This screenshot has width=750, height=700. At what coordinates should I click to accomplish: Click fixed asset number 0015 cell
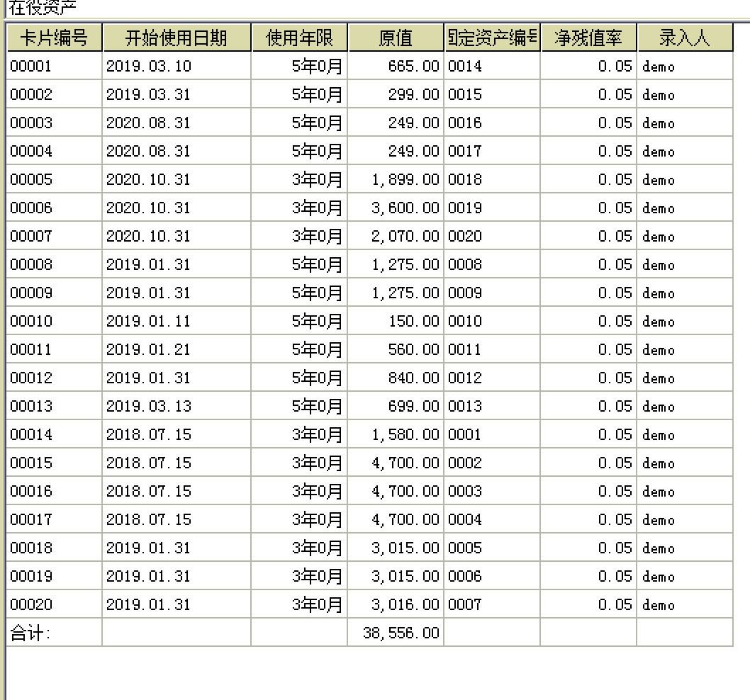[x=492, y=94]
